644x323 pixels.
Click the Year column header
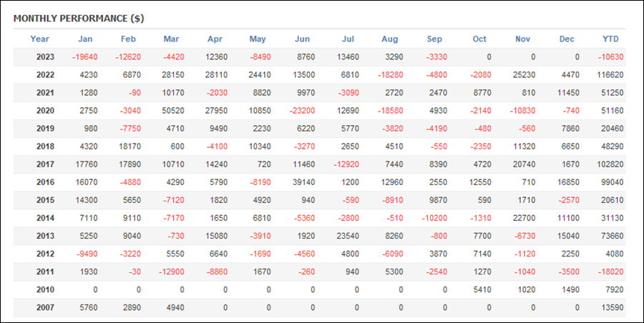pyautogui.click(x=40, y=39)
